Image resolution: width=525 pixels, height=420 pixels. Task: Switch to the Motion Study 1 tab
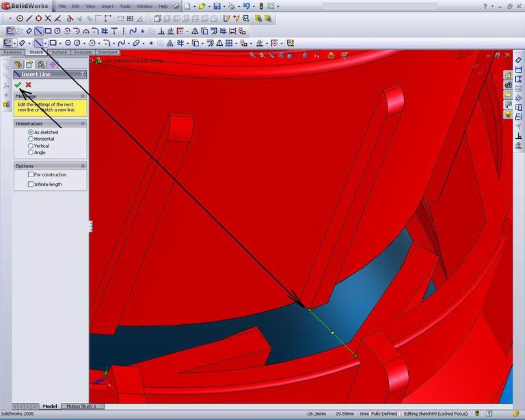(x=81, y=406)
